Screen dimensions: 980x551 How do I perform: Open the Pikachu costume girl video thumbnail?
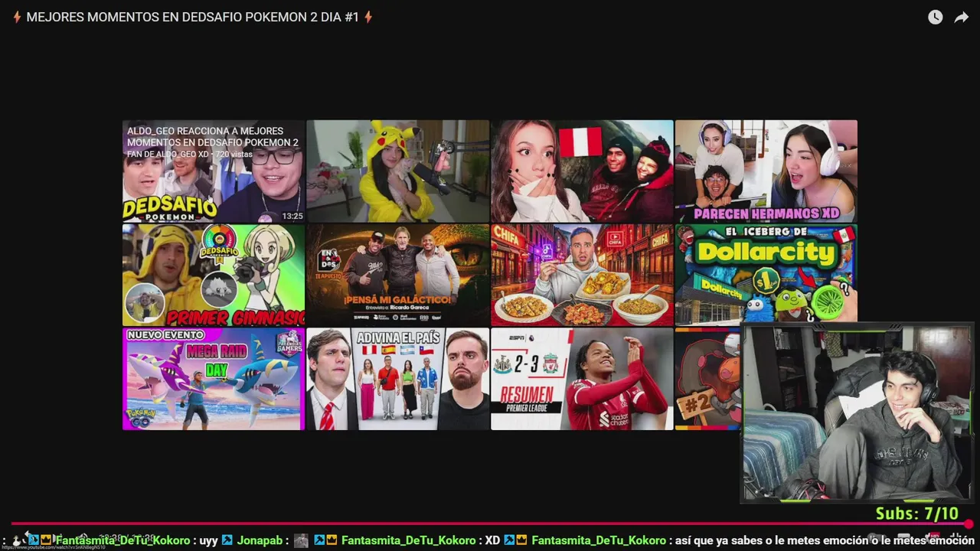pyautogui.click(x=397, y=171)
